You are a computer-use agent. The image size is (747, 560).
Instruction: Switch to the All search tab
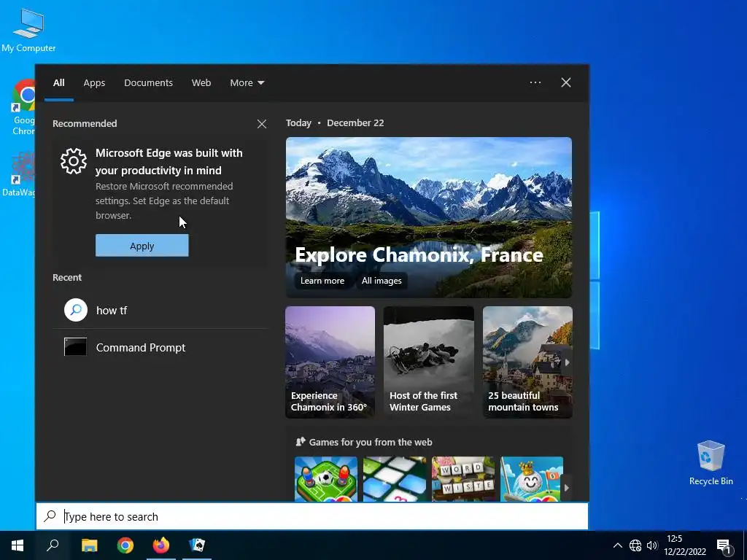tap(58, 83)
